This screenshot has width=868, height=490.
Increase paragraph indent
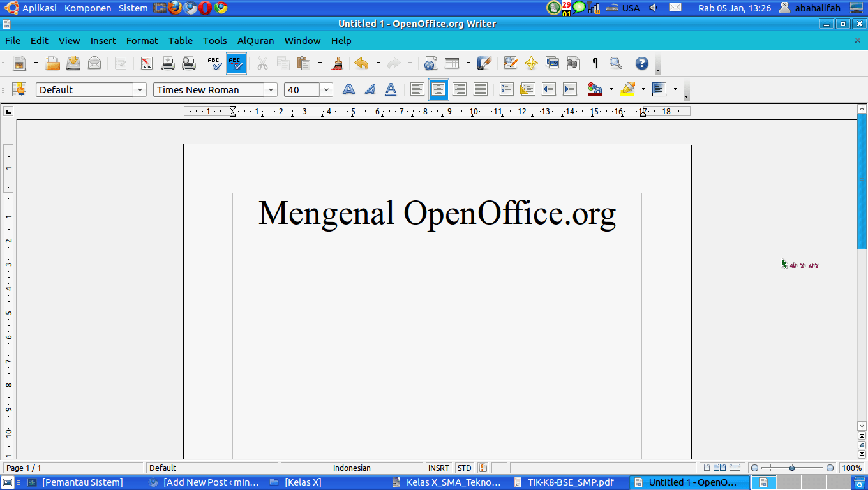coord(570,90)
